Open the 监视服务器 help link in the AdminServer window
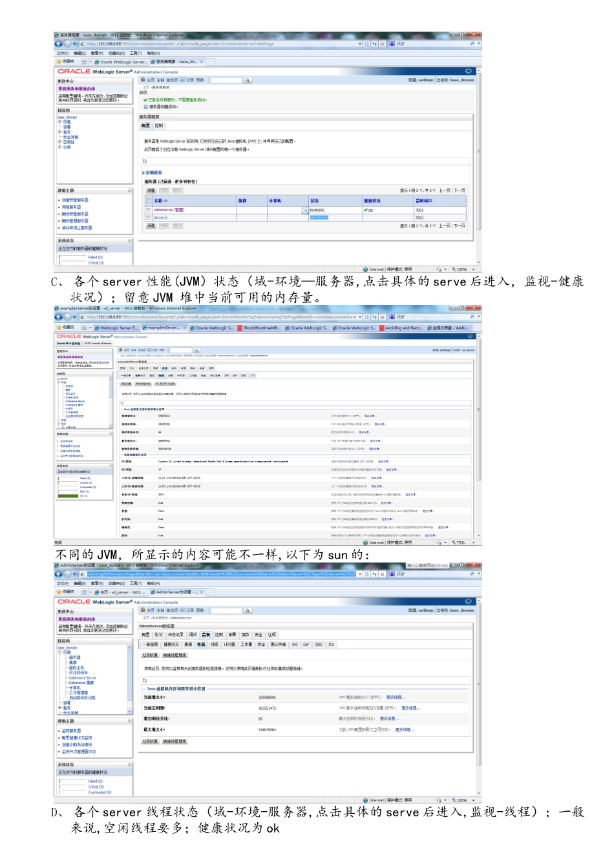The width and height of the screenshot is (614, 868). pos(71,731)
